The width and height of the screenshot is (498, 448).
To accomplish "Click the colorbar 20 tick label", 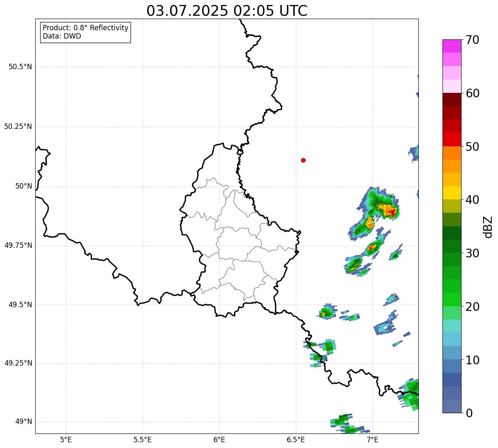I will (473, 307).
